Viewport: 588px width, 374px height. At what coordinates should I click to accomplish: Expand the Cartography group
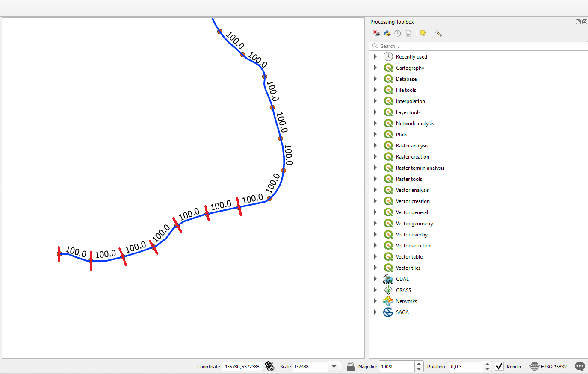pos(375,68)
